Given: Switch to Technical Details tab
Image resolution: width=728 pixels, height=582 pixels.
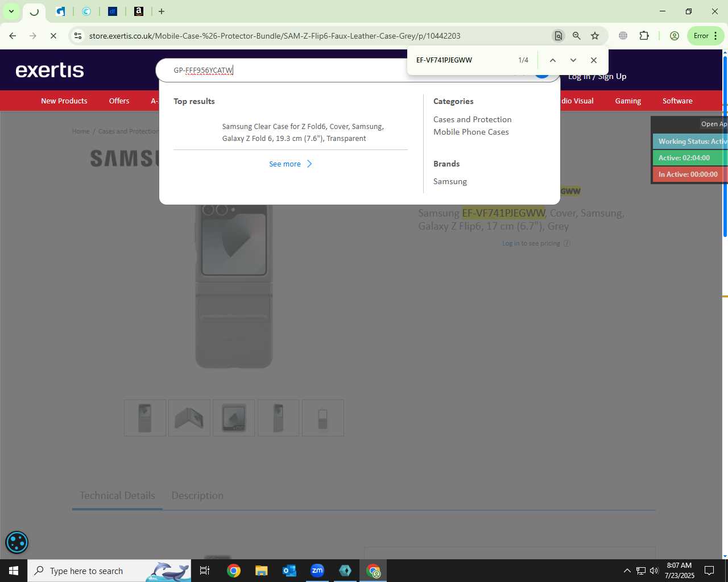Looking at the screenshot, I should point(117,496).
